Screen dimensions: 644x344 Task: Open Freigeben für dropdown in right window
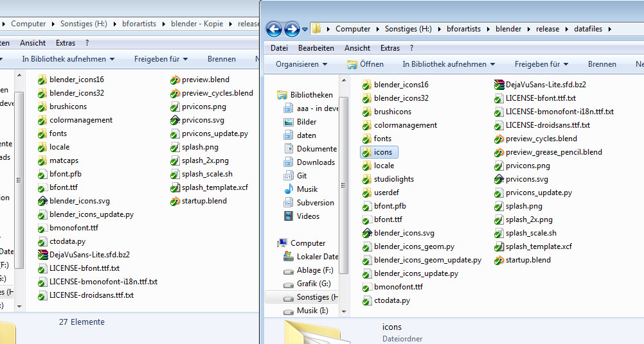(x=541, y=64)
